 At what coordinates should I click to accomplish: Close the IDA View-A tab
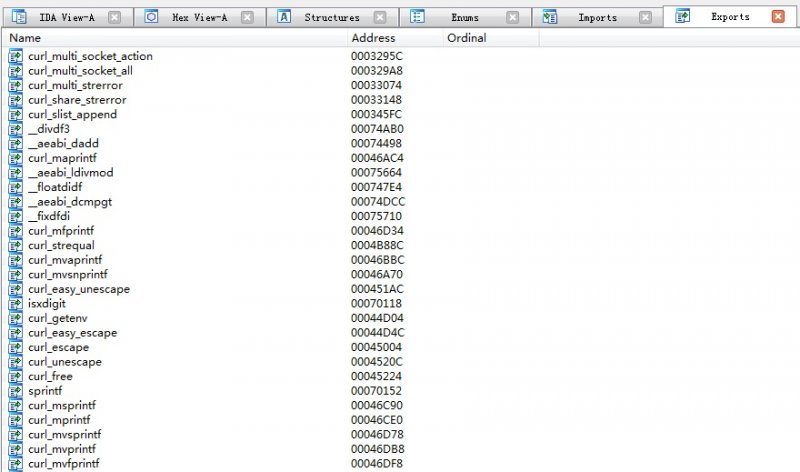point(115,17)
